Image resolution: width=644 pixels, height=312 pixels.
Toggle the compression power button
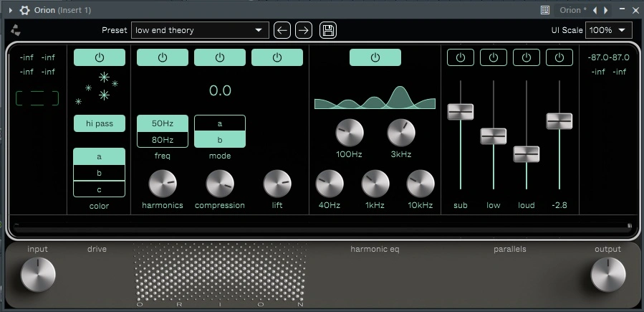(220, 57)
